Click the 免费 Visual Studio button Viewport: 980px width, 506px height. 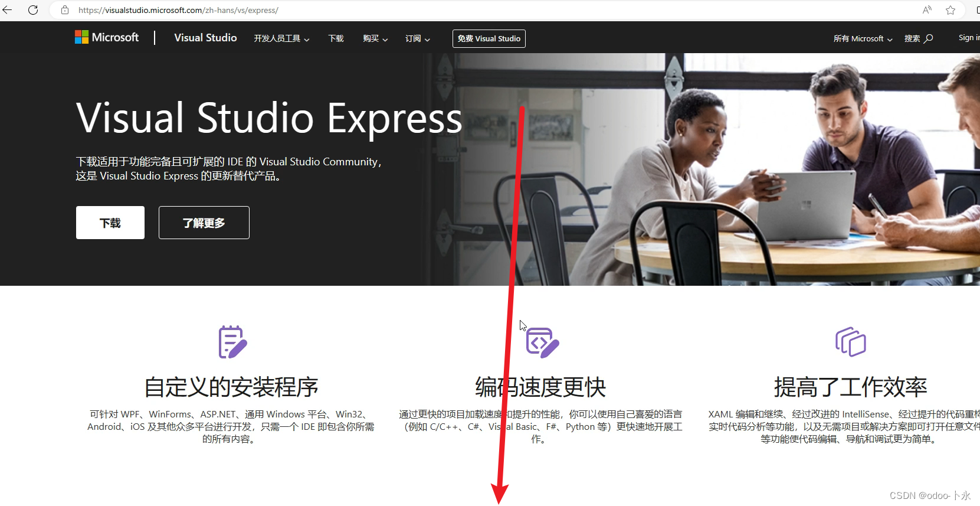[489, 38]
